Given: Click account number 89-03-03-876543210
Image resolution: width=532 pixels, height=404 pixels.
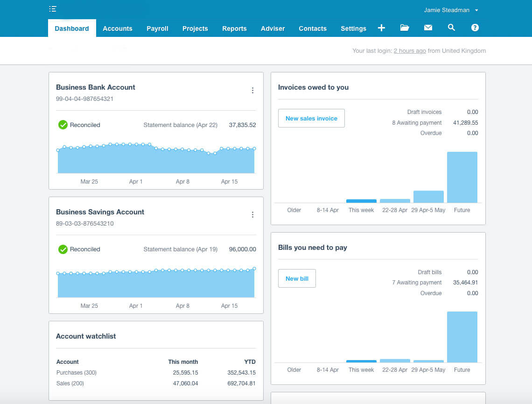Looking at the screenshot, I should (x=85, y=223).
